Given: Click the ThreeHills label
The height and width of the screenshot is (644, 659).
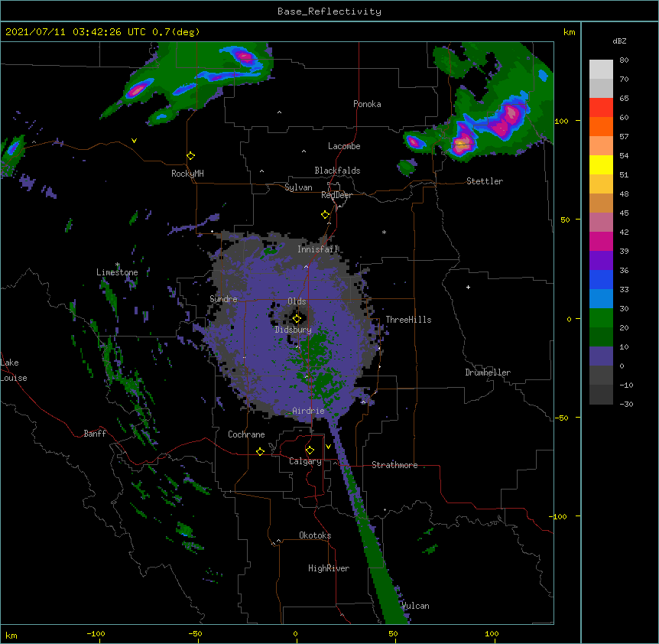Looking at the screenshot, I should click(408, 320).
